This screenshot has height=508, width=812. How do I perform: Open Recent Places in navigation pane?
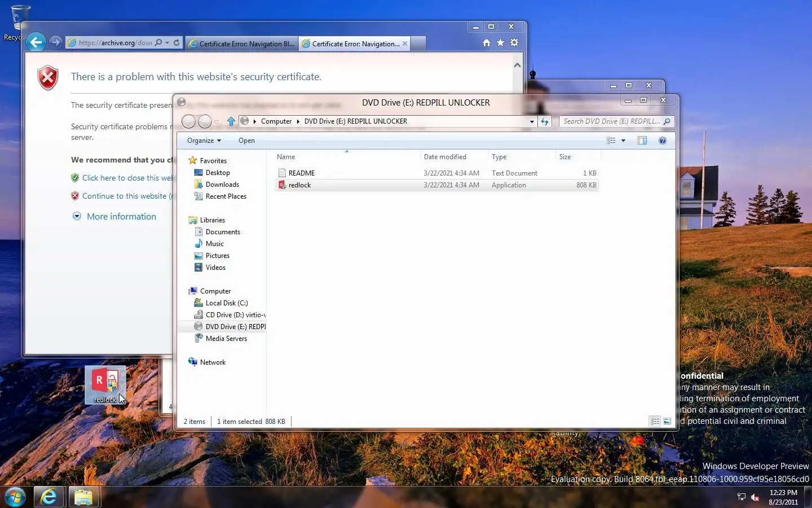pos(226,196)
